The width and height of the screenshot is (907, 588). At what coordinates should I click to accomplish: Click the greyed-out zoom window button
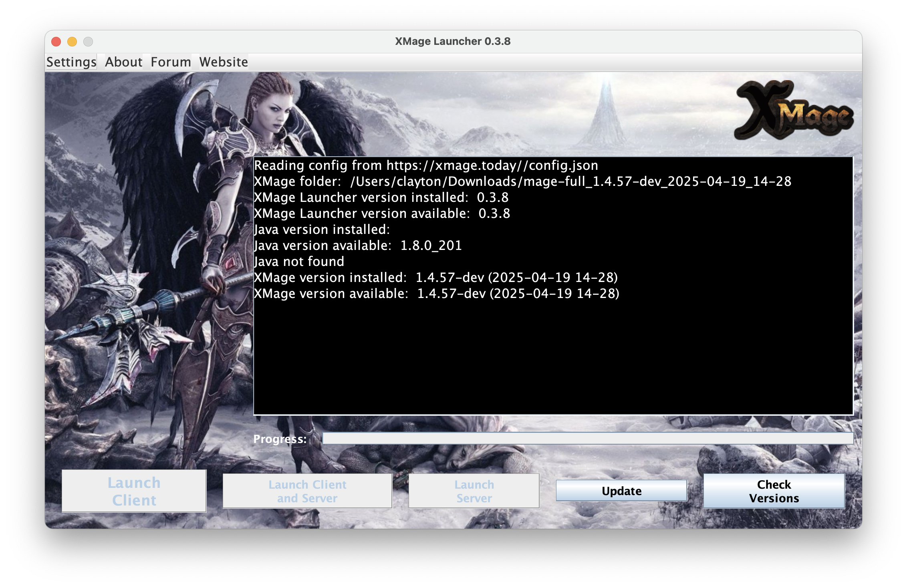pyautogui.click(x=88, y=42)
